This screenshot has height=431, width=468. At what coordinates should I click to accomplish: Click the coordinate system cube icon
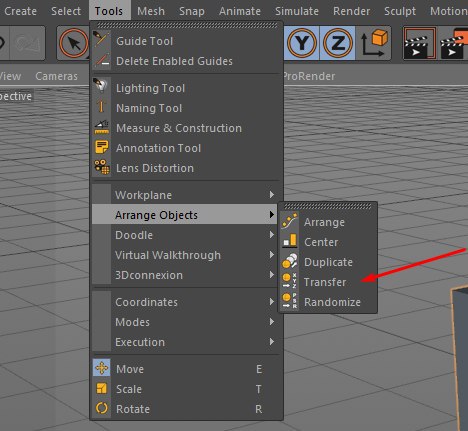374,43
